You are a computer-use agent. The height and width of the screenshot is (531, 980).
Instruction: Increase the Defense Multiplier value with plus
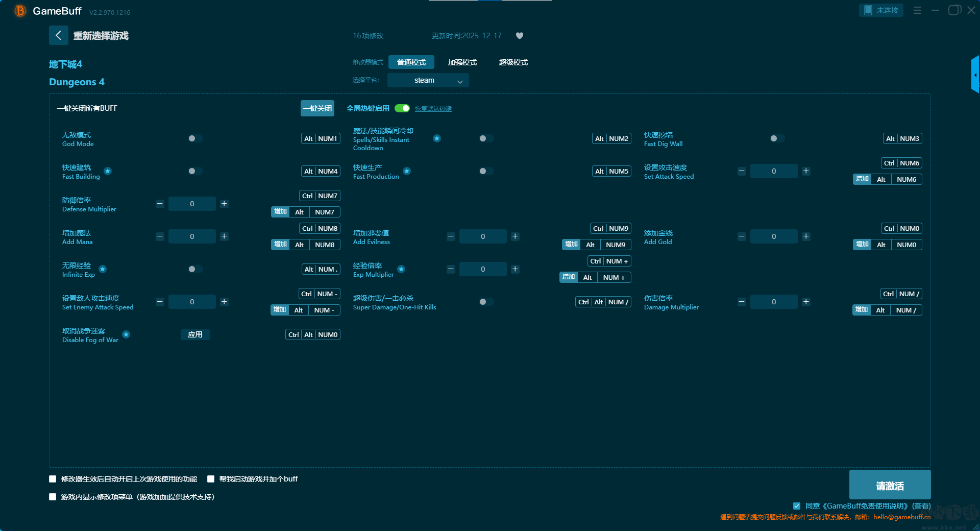coord(224,204)
